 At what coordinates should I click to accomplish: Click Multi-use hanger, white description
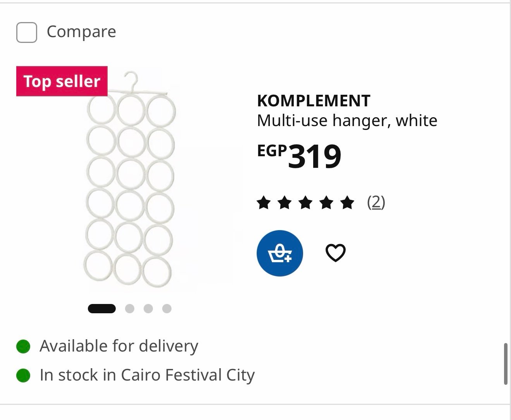[347, 121]
